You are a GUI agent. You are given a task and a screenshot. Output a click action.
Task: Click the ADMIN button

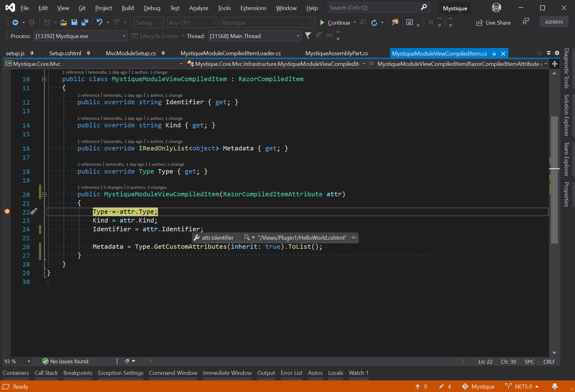(x=554, y=22)
